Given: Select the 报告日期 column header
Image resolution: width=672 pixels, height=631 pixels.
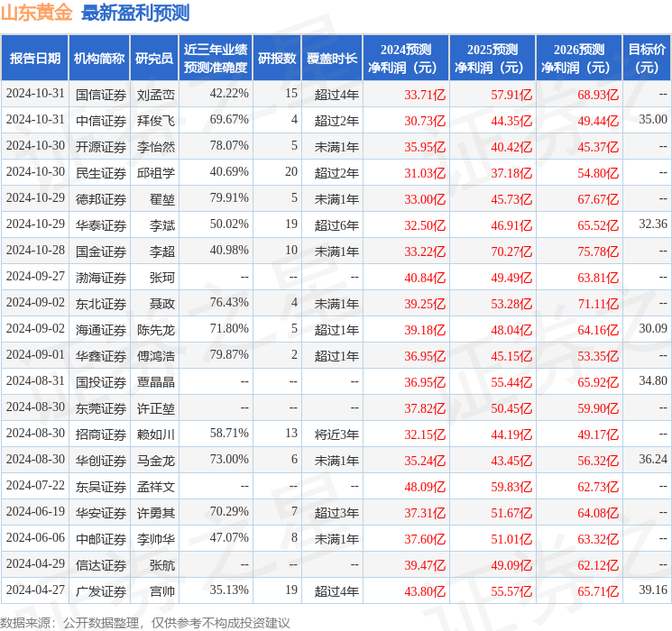Looking at the screenshot, I should (x=34, y=58).
